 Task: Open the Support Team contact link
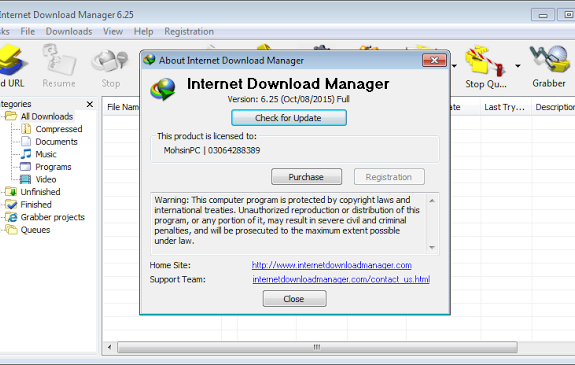tap(341, 279)
